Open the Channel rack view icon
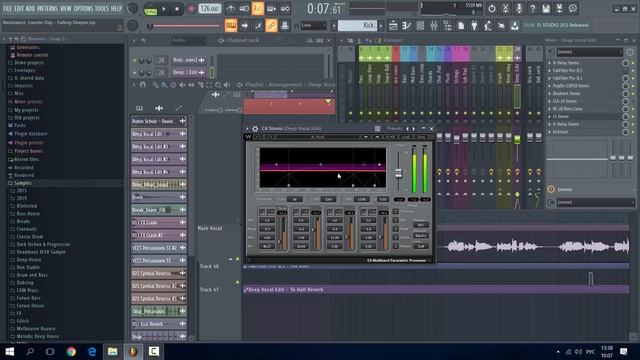 click(x=420, y=26)
